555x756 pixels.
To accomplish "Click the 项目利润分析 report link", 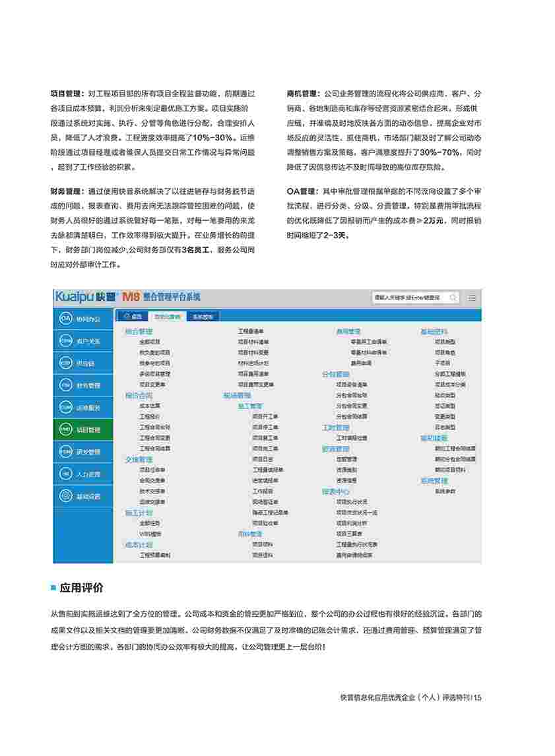I will [x=353, y=523].
